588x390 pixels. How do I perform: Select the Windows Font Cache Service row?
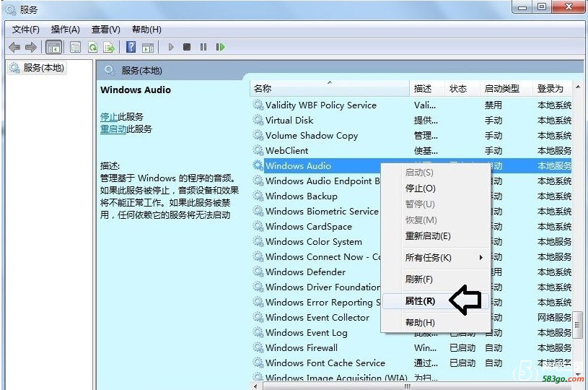[411, 363]
